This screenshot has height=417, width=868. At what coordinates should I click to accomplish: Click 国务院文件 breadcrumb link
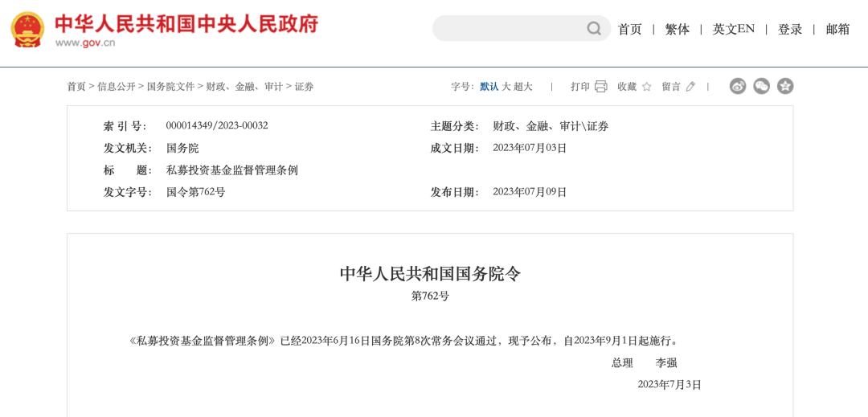pos(170,86)
